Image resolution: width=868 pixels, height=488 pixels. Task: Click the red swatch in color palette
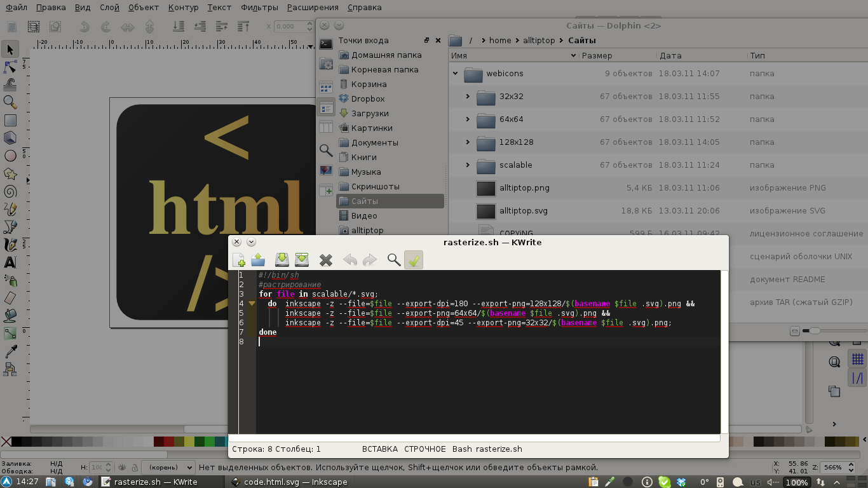[168, 442]
